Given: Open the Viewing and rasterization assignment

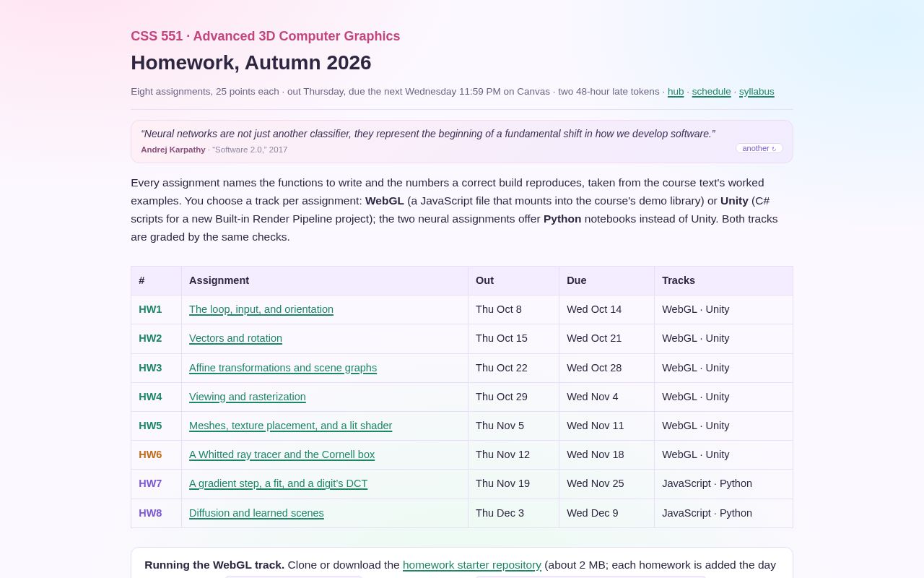Looking at the screenshot, I should [x=248, y=397].
